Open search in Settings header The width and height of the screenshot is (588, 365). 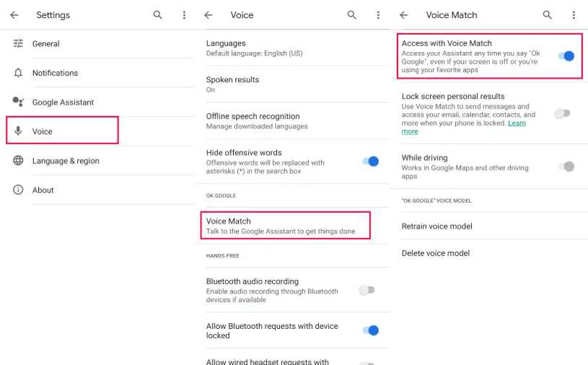point(158,15)
